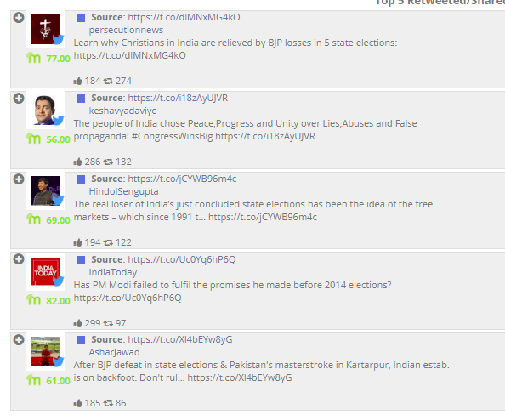Click the thumbs-up icon showing 299 likes
The image size is (505, 420).
(77, 323)
